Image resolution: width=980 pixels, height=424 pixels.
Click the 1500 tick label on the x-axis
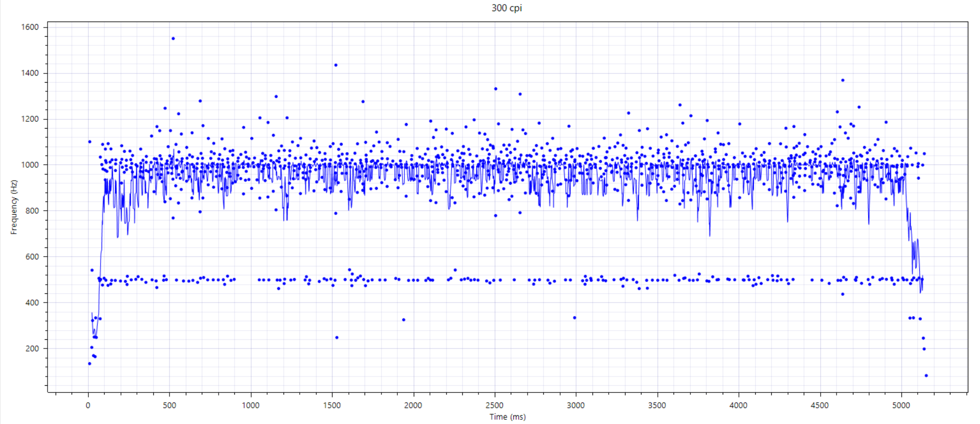[x=332, y=405]
